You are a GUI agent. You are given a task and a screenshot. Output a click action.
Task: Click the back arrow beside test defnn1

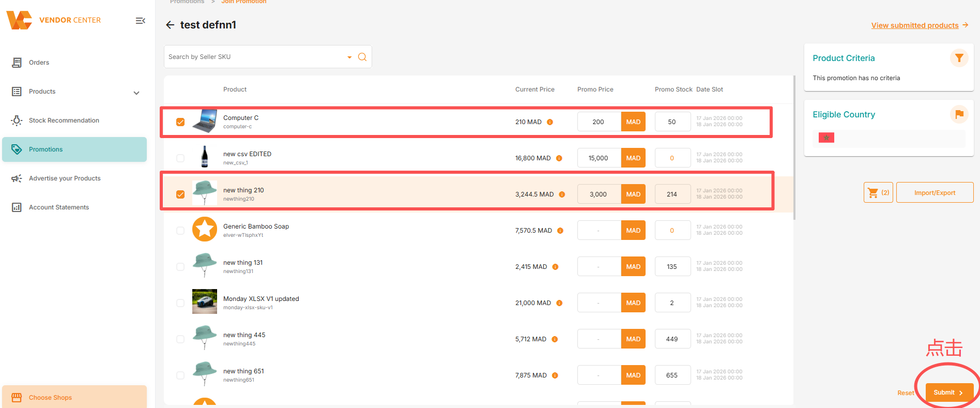170,25
